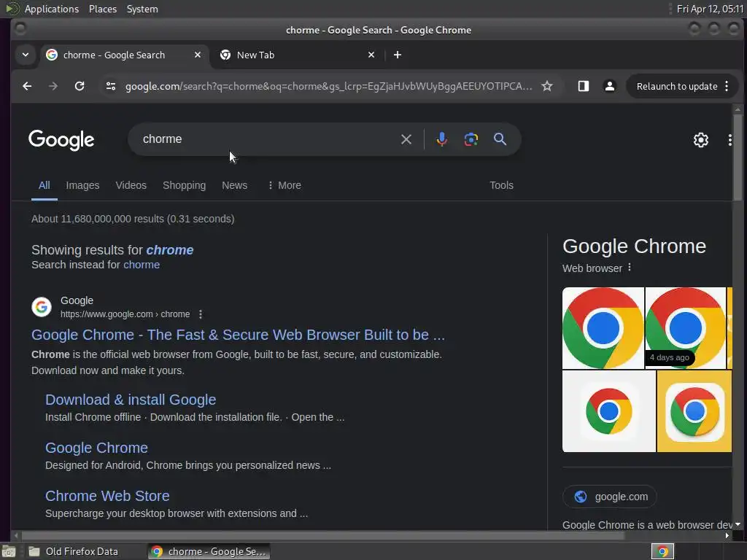Click the https://www.google.com › chrome URL text
This screenshot has height=560, width=747.
125,314
